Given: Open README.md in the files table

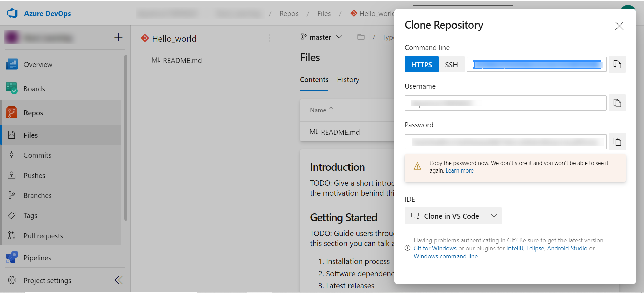Looking at the screenshot, I should point(334,132).
